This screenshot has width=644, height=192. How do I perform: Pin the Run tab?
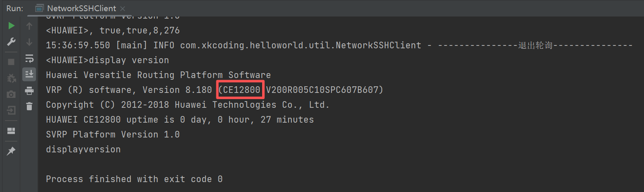pos(12,151)
